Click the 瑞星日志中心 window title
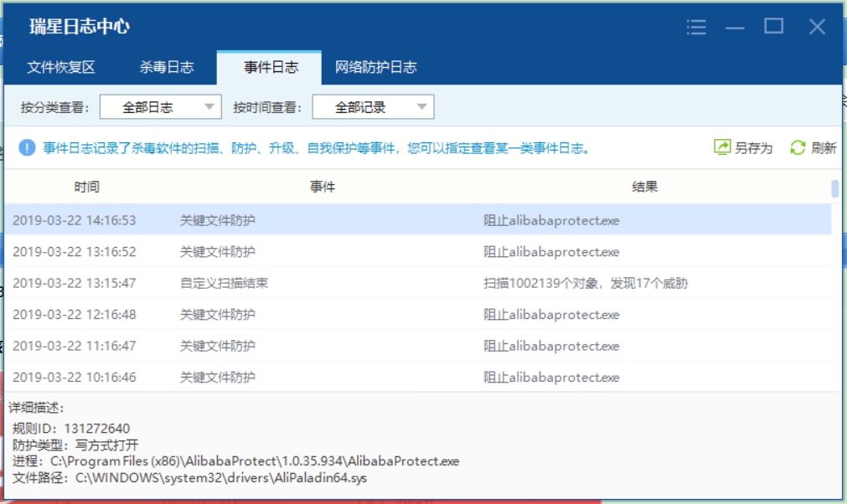847x504 pixels. (x=80, y=27)
